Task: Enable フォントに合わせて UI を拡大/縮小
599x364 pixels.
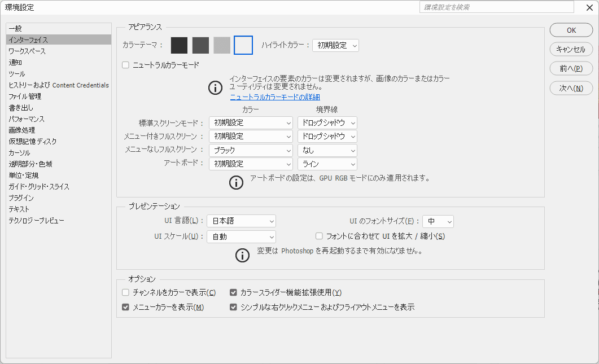Action: (319, 236)
